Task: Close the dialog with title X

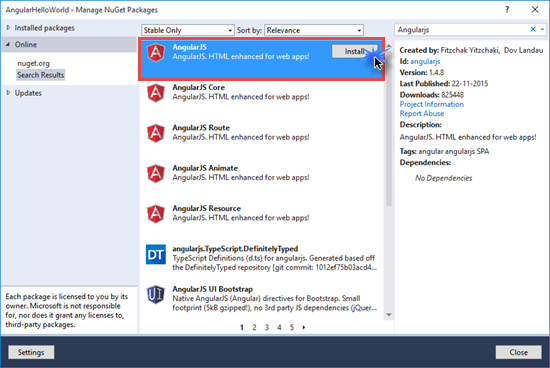Action: [x=535, y=9]
